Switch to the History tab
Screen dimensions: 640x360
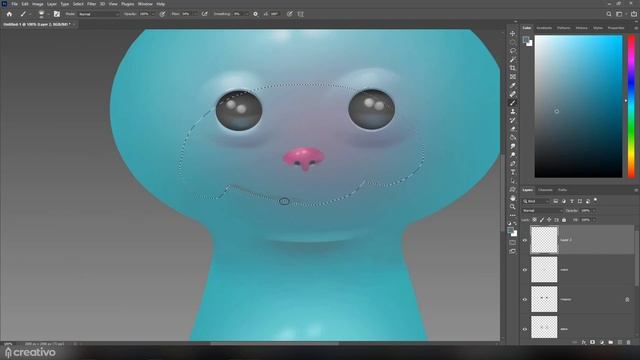(x=582, y=28)
